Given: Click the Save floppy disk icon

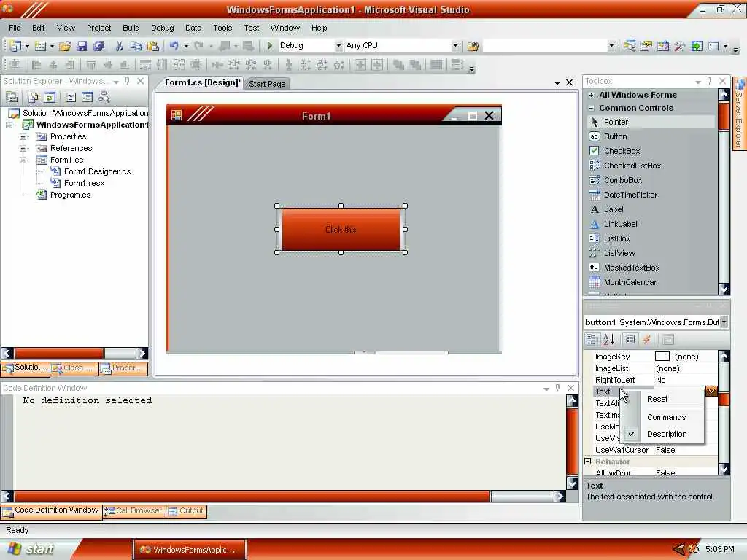Looking at the screenshot, I should tap(82, 46).
